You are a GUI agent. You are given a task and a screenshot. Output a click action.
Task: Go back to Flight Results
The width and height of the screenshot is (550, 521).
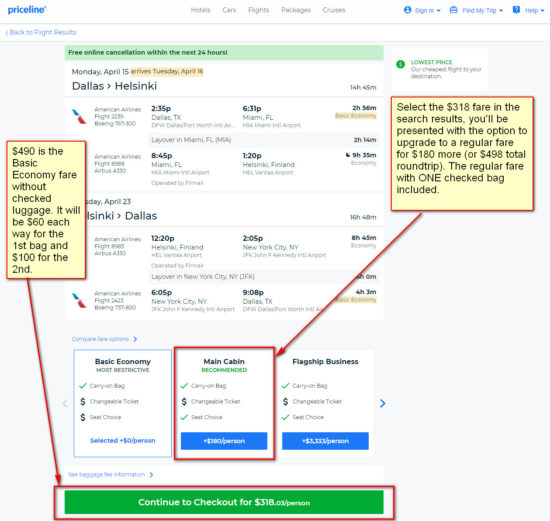pos(41,32)
